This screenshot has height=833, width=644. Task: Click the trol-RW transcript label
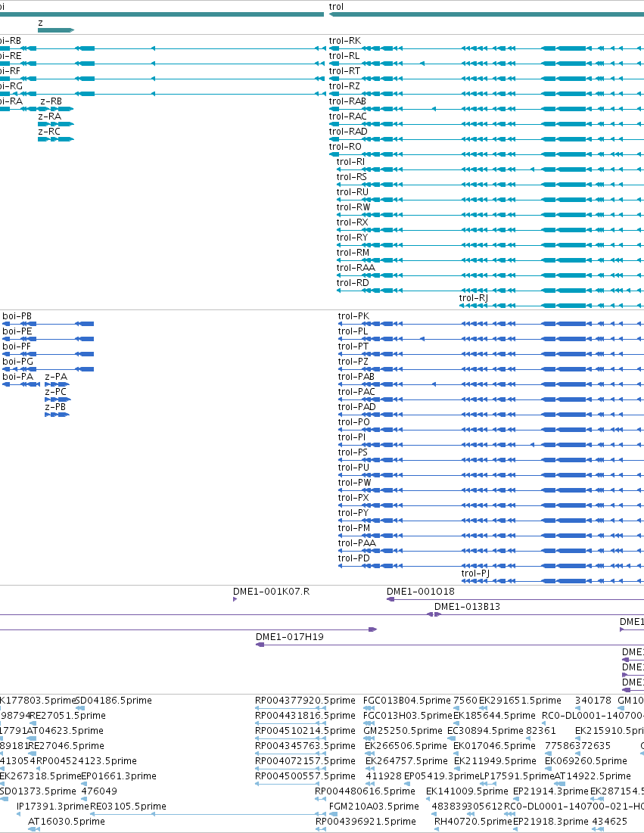[x=353, y=207]
